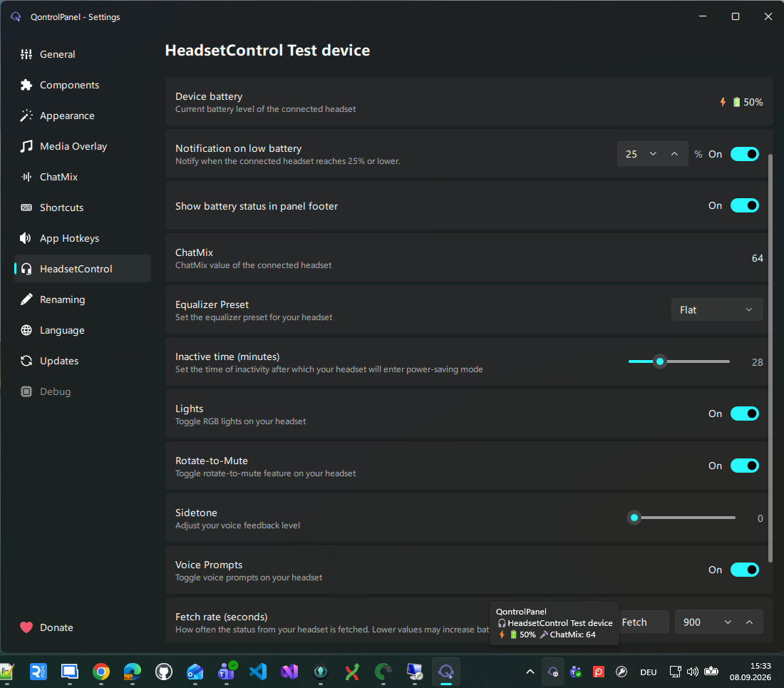Open the General settings page
Viewport: 784px width, 688px height.
click(83, 54)
